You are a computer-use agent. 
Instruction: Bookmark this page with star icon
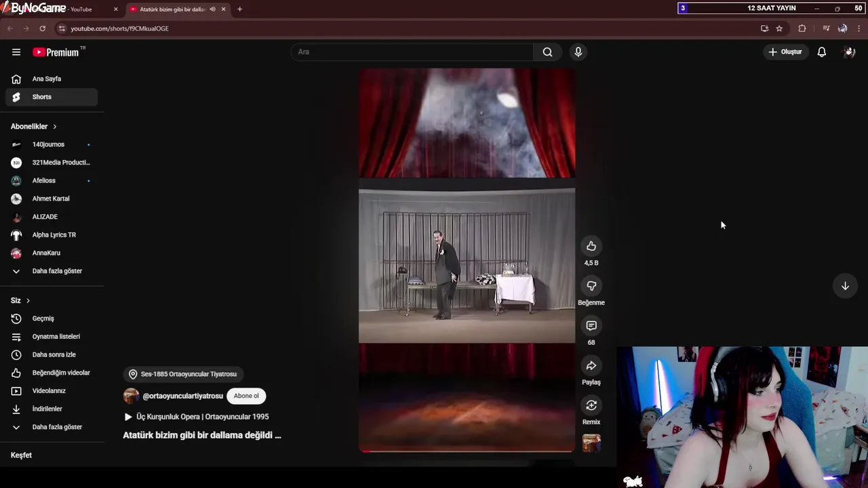(x=779, y=28)
